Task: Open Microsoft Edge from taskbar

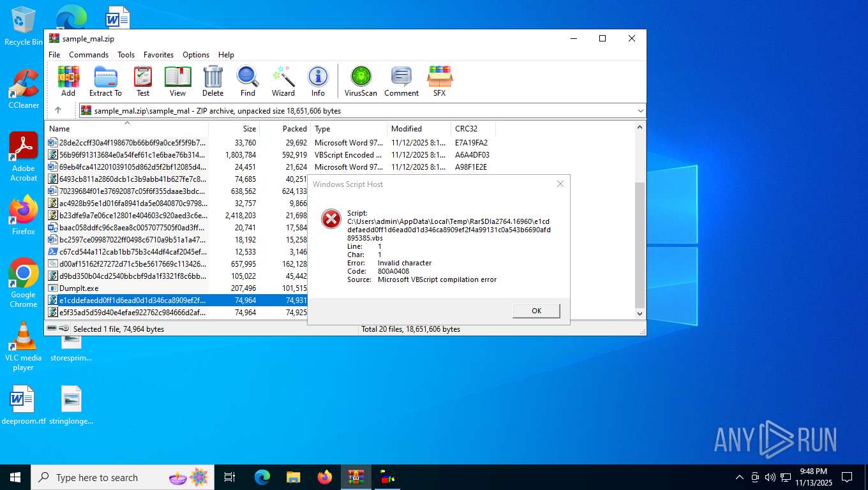Action: (262, 477)
